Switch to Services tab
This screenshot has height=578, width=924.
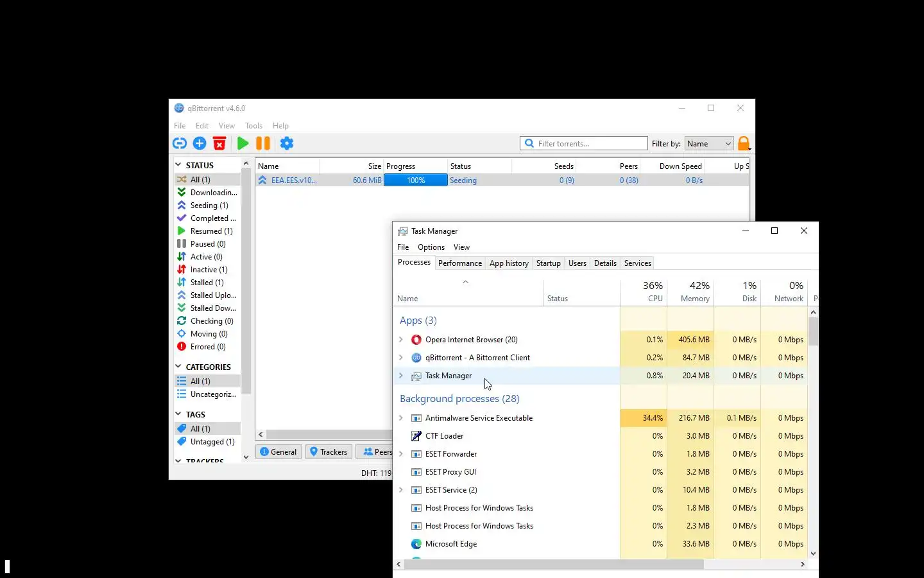(x=638, y=263)
